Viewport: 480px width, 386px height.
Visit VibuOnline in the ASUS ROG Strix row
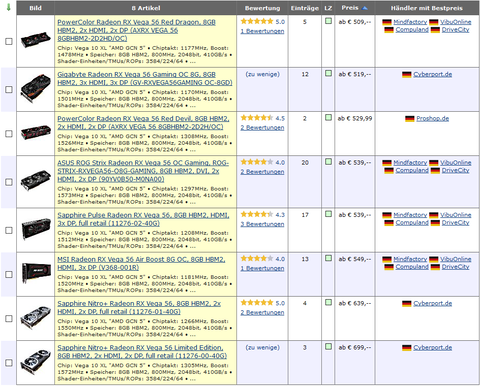456,163
